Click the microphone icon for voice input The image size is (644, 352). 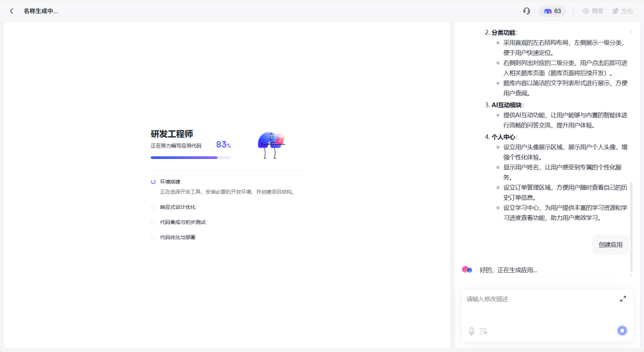pos(471,331)
